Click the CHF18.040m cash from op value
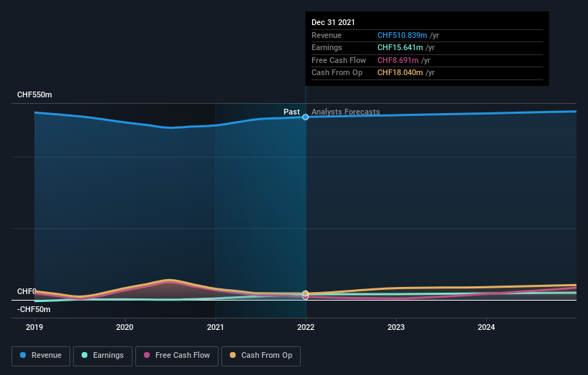Image resolution: width=588 pixels, height=375 pixels. 400,73
